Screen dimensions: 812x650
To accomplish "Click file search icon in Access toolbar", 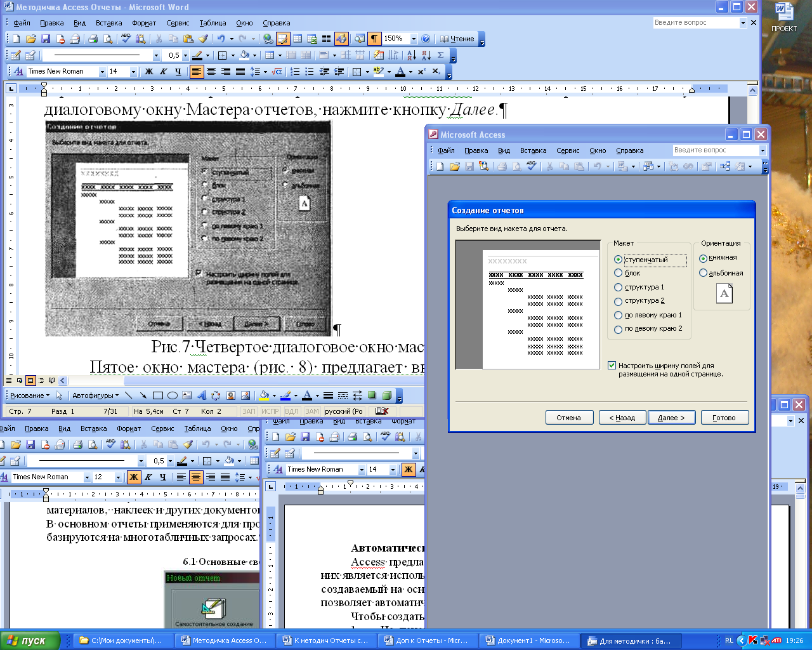I will click(x=484, y=166).
